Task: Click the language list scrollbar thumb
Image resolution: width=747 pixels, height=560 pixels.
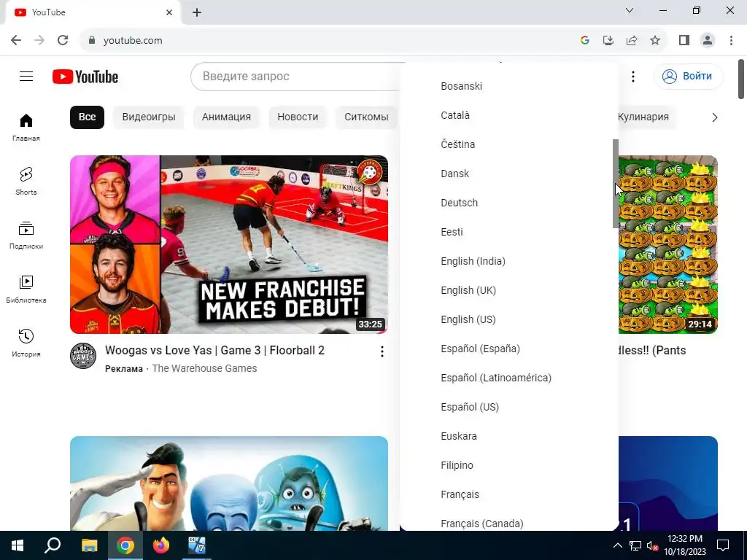Action: [616, 183]
